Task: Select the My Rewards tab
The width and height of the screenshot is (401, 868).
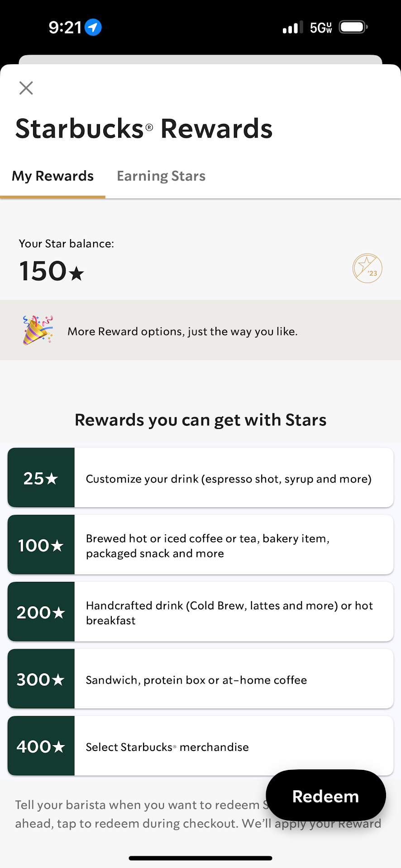Action: [x=53, y=176]
